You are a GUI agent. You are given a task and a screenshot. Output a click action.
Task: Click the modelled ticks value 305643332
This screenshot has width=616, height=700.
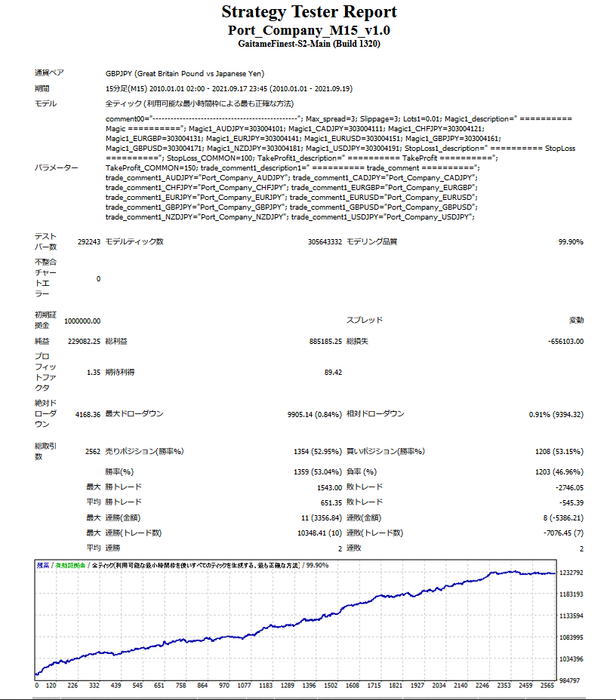click(x=325, y=241)
